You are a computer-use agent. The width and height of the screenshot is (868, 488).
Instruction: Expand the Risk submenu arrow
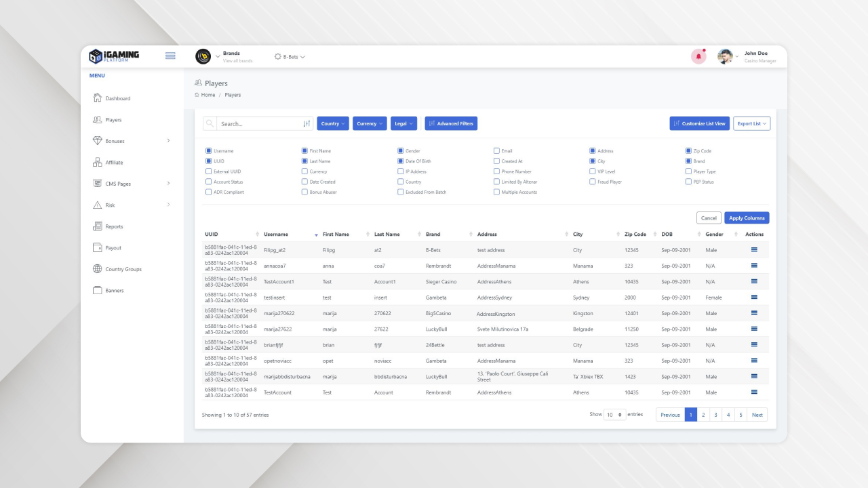tap(168, 204)
